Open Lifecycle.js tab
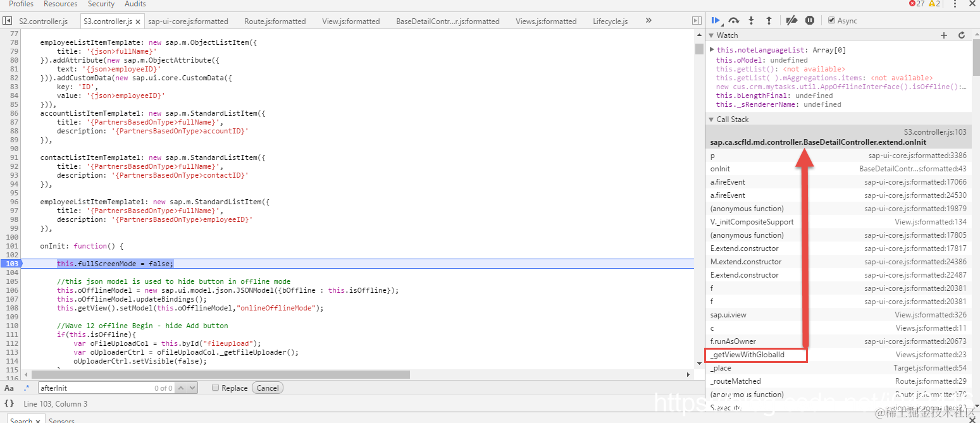This screenshot has width=980, height=423. (611, 21)
